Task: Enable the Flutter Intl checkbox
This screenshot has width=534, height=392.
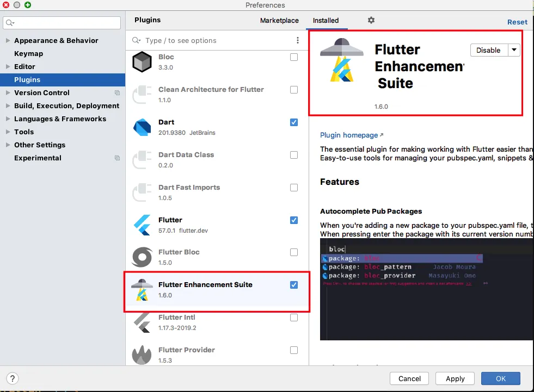Action: 294,318
